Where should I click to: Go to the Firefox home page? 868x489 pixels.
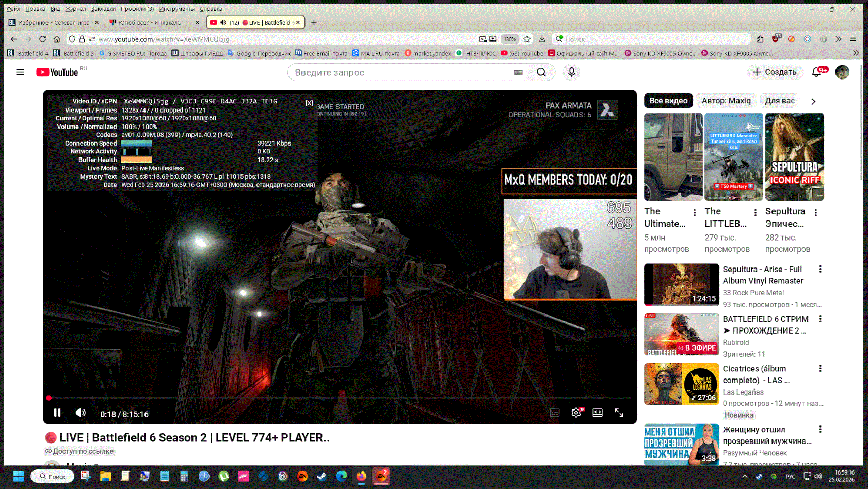[57, 39]
